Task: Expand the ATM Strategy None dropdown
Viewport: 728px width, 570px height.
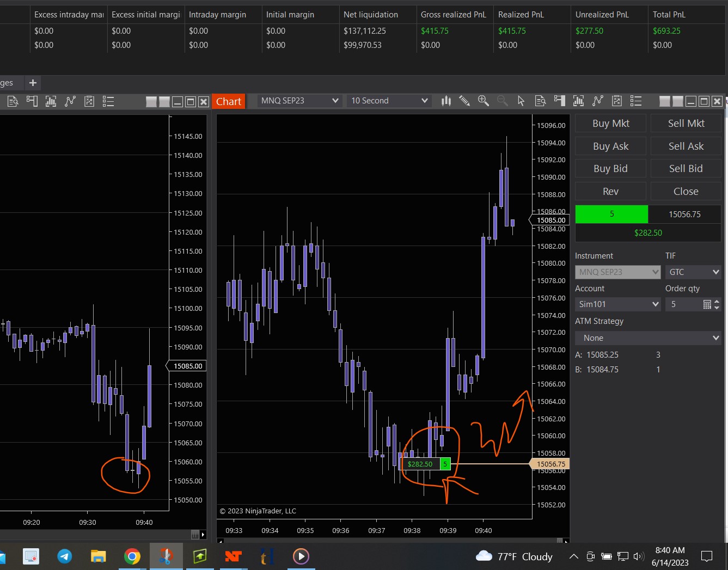Action: 648,338
